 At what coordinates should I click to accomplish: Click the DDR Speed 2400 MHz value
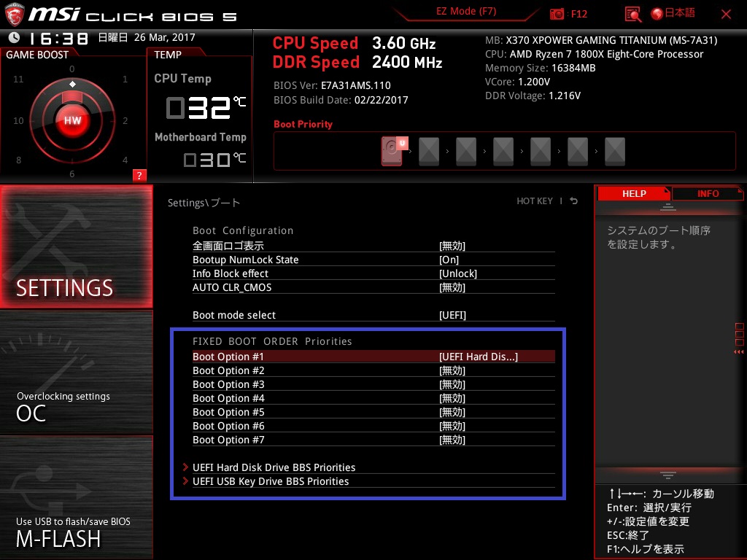point(407,62)
